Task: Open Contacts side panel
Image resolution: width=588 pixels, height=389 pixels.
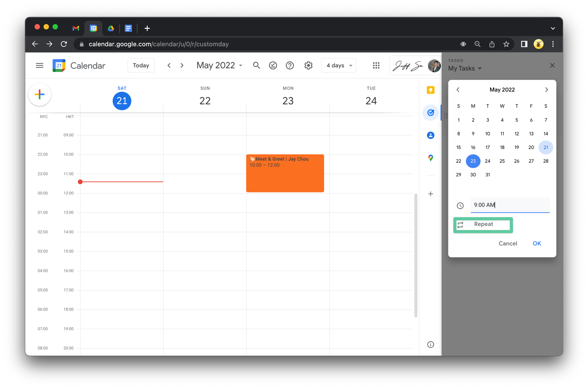Action: [x=431, y=135]
